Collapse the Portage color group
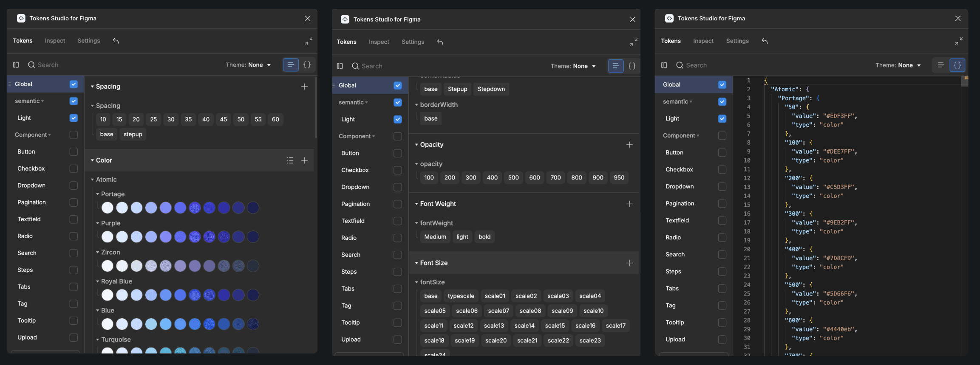The height and width of the screenshot is (365, 980). pos(98,194)
